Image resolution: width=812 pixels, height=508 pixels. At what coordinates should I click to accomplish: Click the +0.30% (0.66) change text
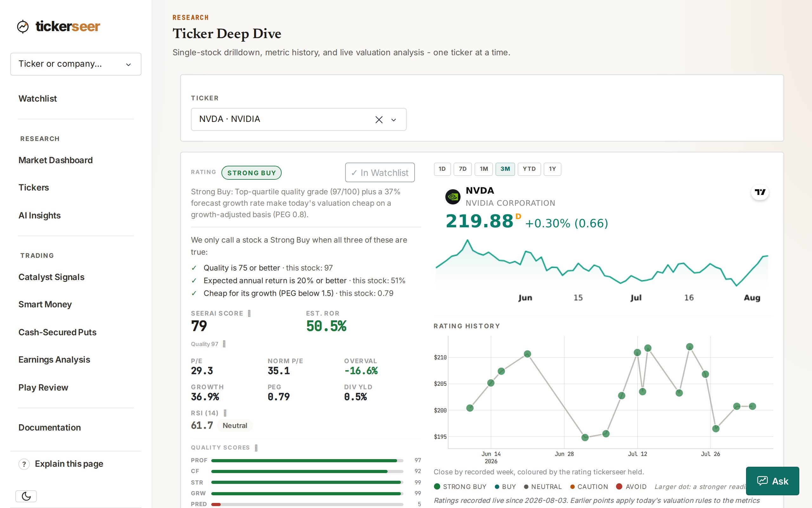coord(567,224)
